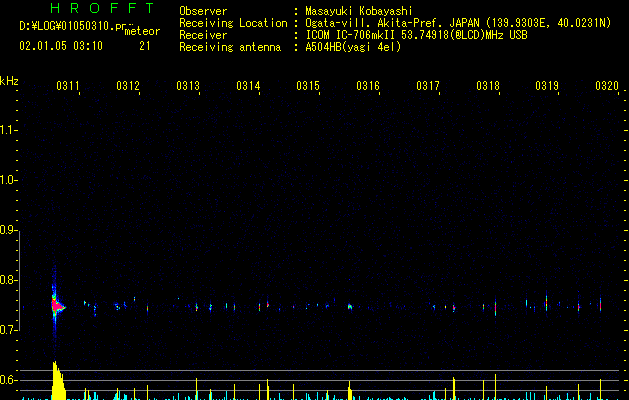Click the 0.7 kHz frequency label
629x400 pixels.
point(8,330)
